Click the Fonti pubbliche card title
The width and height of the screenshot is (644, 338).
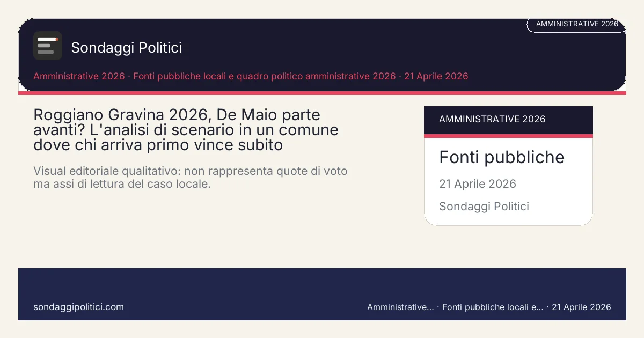(501, 157)
